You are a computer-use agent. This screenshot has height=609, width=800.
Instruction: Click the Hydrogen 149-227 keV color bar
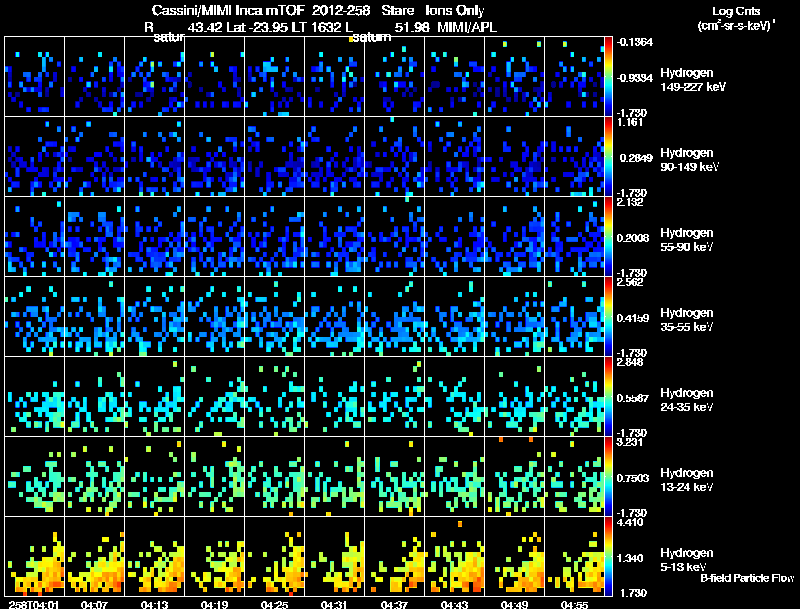[x=608, y=76]
